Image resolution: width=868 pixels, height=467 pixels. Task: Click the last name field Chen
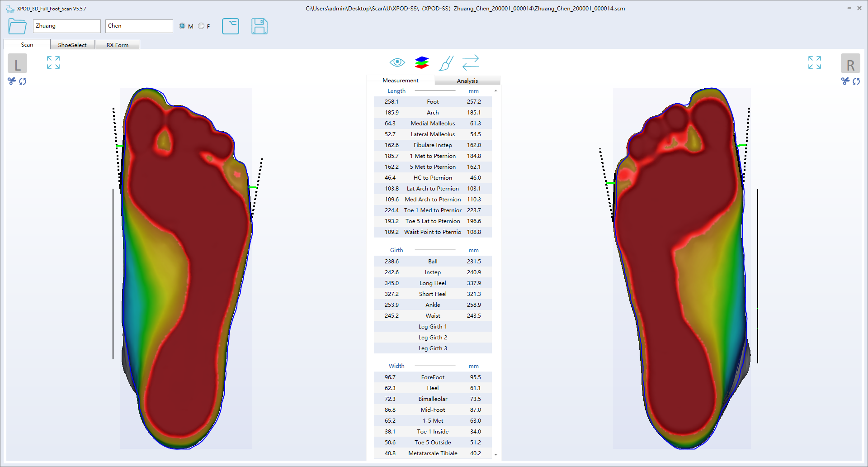tap(139, 26)
